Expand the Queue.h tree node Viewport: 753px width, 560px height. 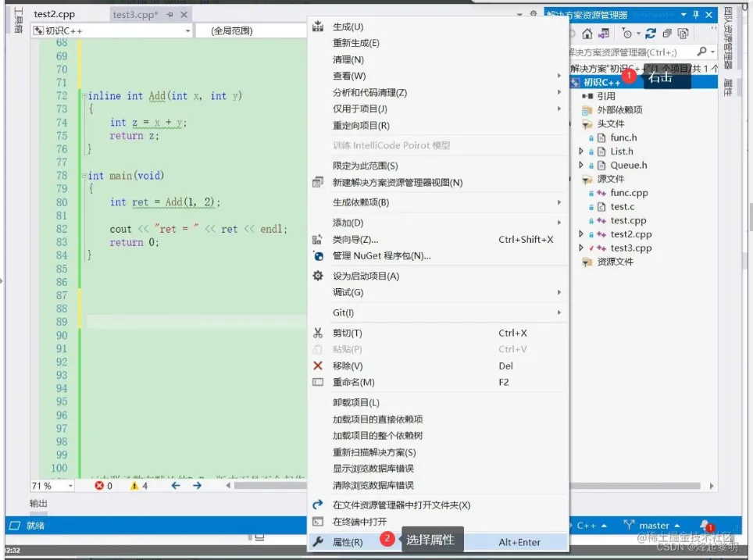point(581,166)
